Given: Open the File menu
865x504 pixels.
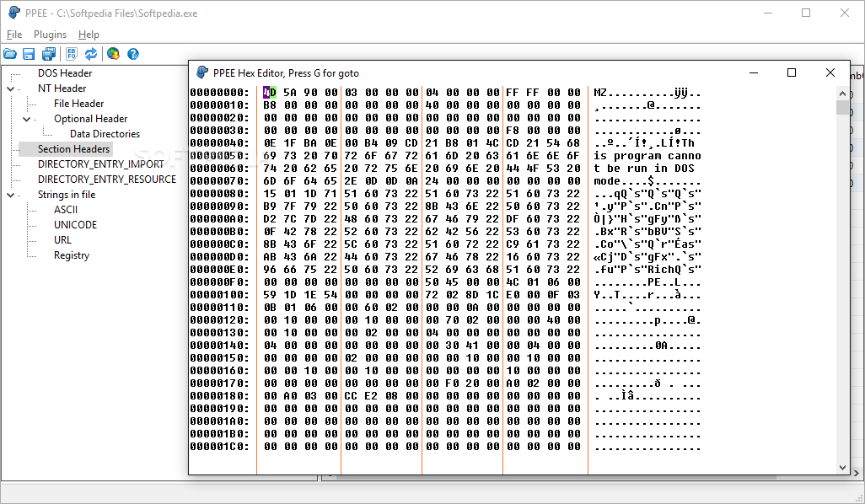Looking at the screenshot, I should click(x=14, y=35).
